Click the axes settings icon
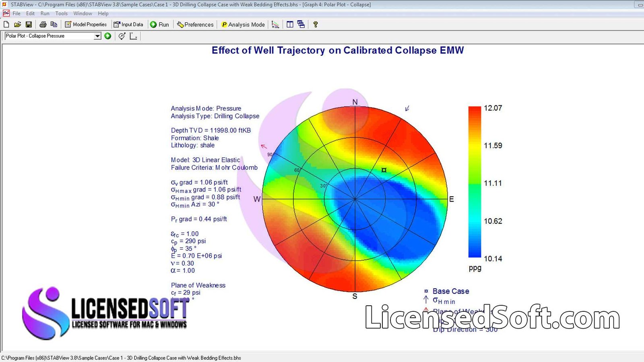This screenshot has height=362, width=644. pyautogui.click(x=134, y=36)
